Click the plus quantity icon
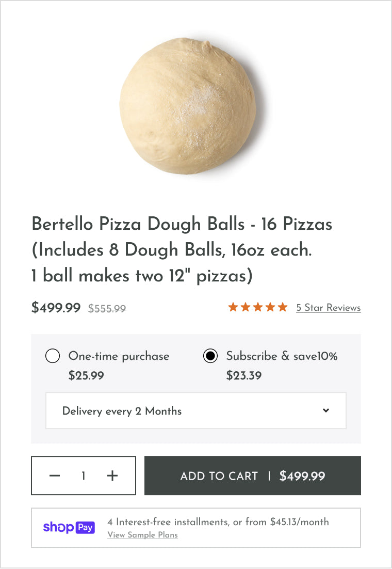 112,476
